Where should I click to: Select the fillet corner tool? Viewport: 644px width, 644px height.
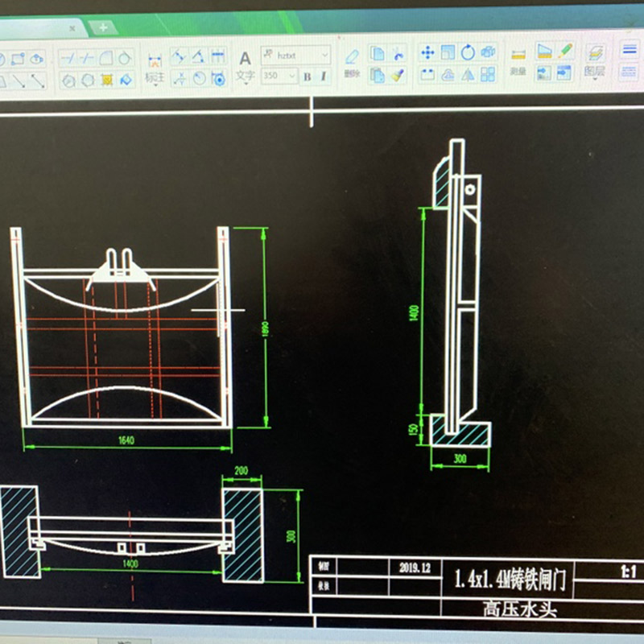[106, 58]
